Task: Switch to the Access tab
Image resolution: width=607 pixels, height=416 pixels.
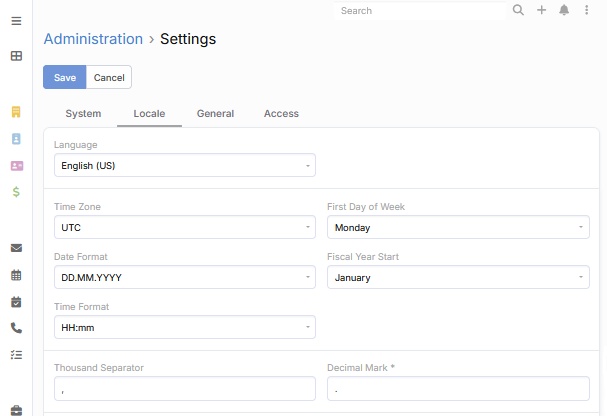Action: click(281, 114)
